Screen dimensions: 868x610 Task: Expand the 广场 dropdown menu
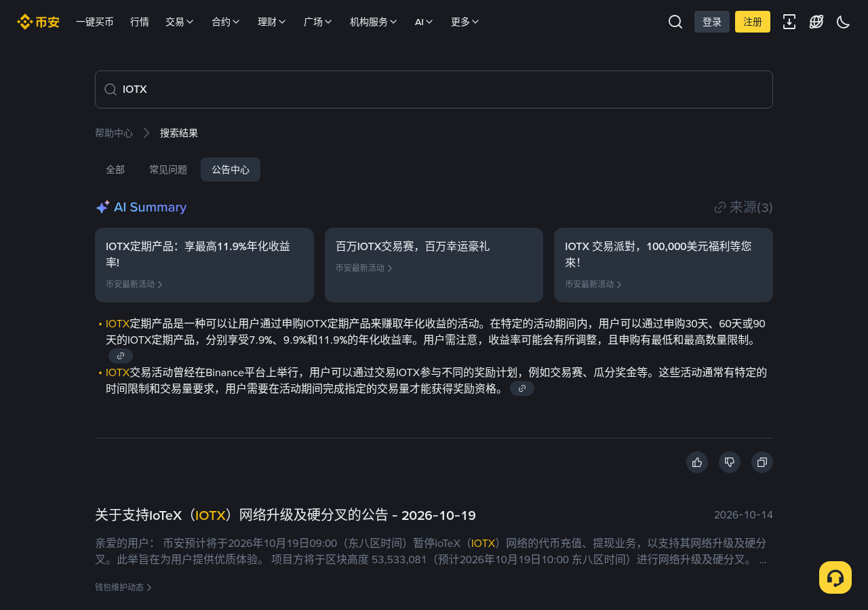[x=318, y=22]
